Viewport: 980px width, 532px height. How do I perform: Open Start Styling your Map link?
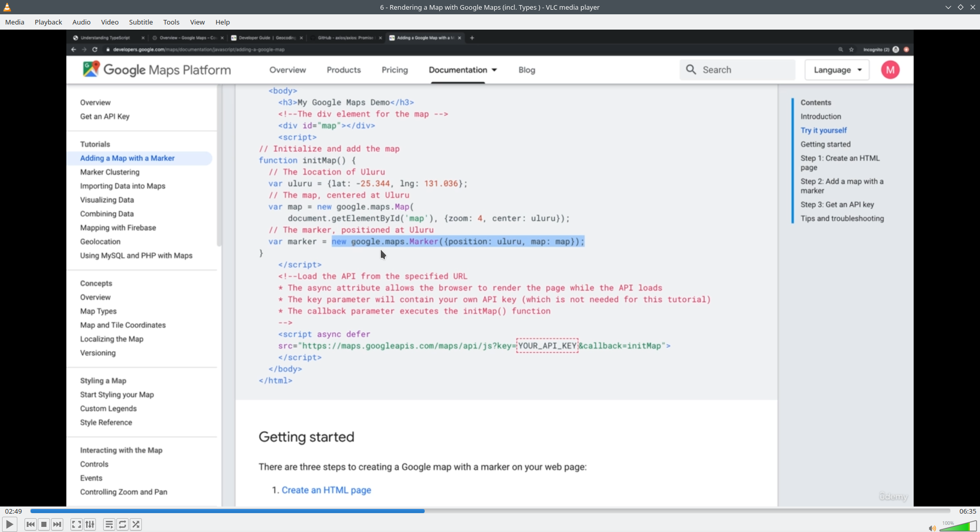tap(117, 395)
